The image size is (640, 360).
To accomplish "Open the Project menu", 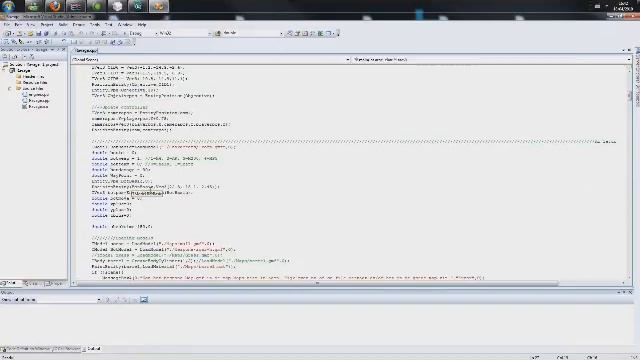I will 47,24.
